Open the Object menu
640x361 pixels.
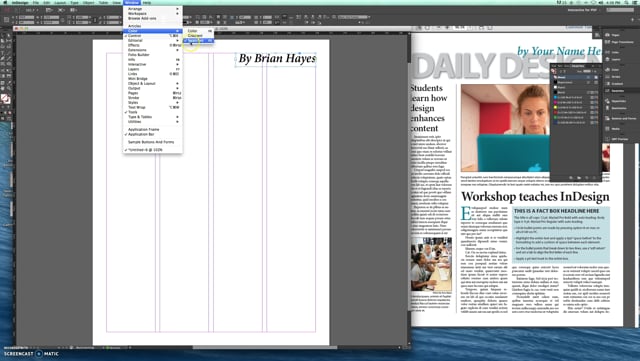pos(89,2)
